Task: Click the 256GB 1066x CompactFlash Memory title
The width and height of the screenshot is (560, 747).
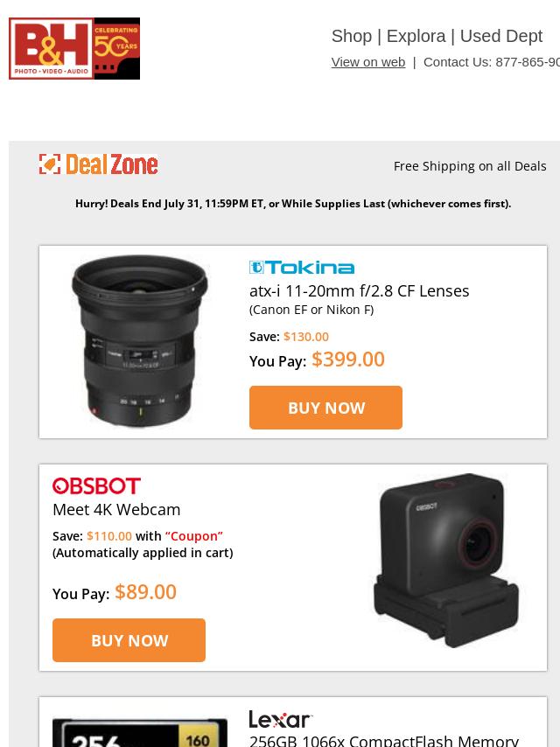Action: 384,741
